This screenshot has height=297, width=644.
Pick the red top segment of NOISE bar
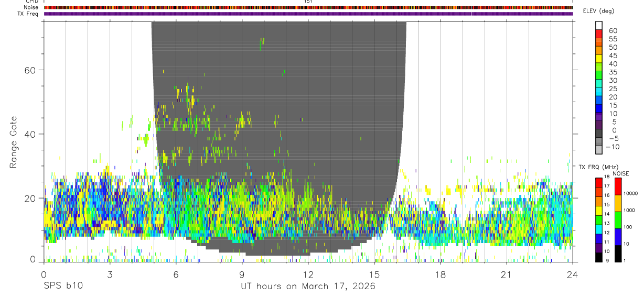[617, 186]
